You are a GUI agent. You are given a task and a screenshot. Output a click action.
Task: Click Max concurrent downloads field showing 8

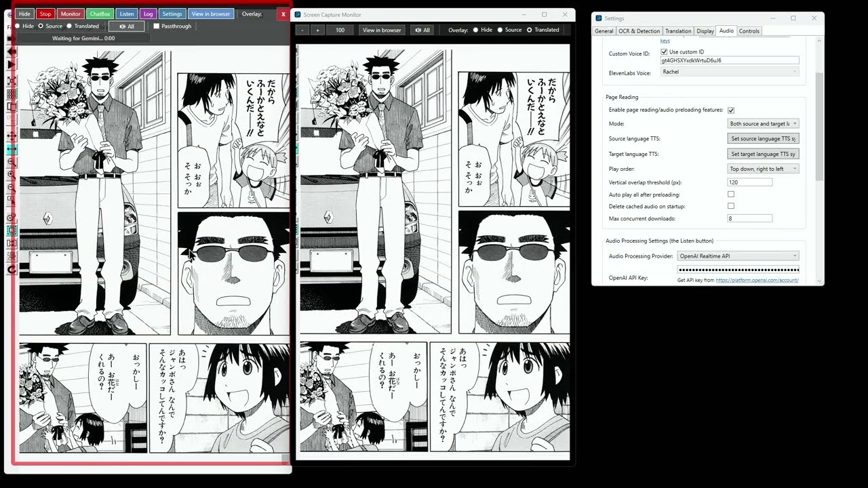point(750,218)
